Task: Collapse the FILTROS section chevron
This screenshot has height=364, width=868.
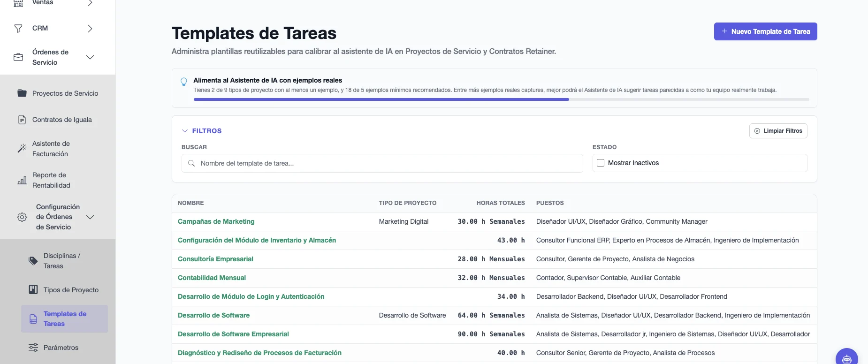Action: (185, 131)
